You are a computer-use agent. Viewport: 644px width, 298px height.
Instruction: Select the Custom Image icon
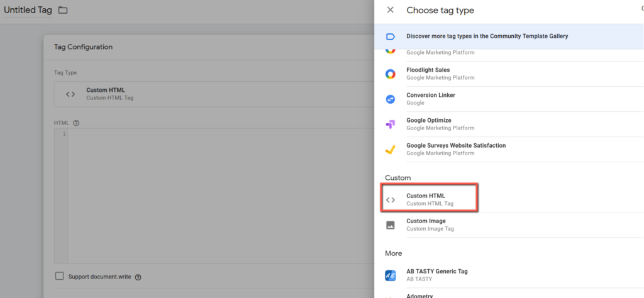391,225
